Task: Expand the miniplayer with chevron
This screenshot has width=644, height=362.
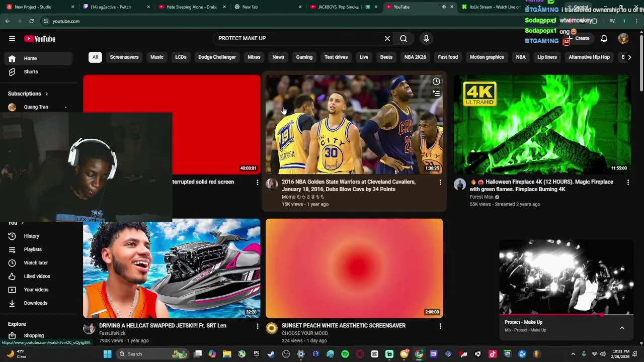Action: click(622, 328)
